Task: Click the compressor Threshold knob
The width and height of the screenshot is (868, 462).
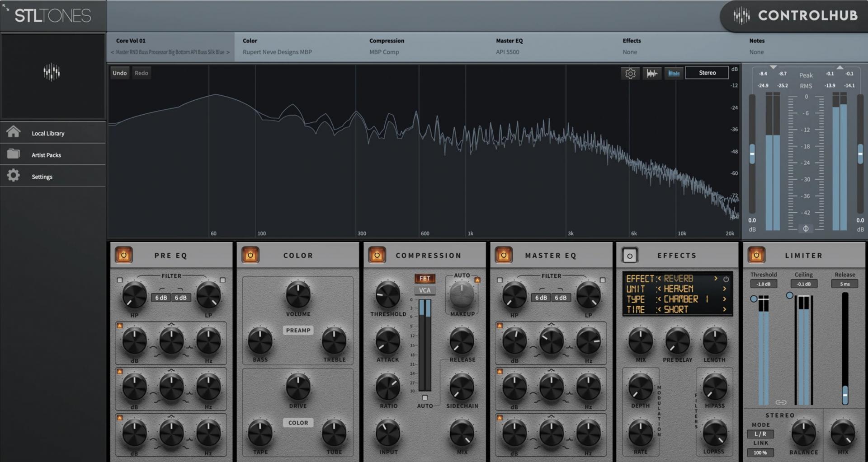Action: [388, 295]
